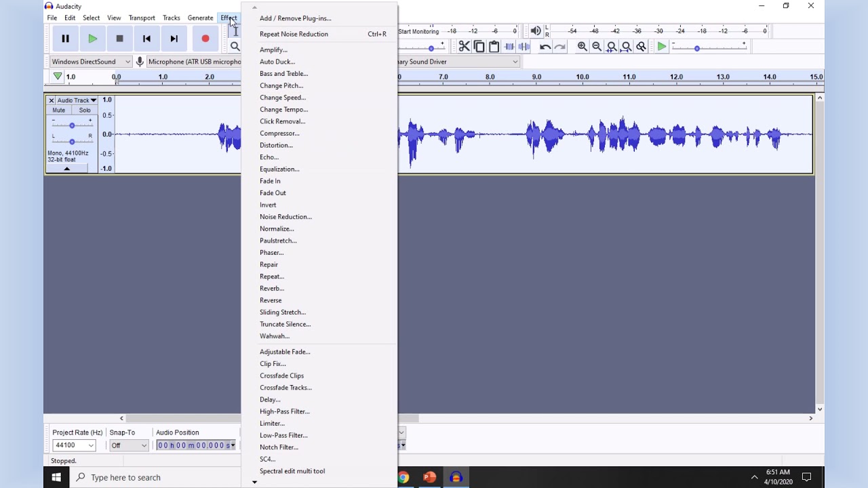Open the Transport menu
This screenshot has width=868, height=488.
point(142,18)
